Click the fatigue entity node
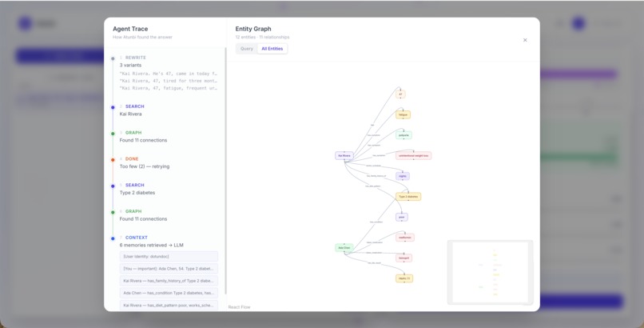Image resolution: width=644 pixels, height=328 pixels. point(403,114)
